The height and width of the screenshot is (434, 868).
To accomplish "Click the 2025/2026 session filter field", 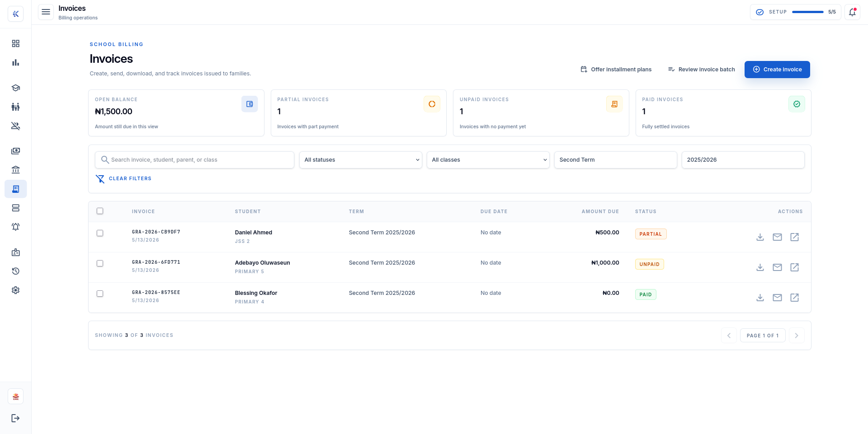I will (743, 160).
